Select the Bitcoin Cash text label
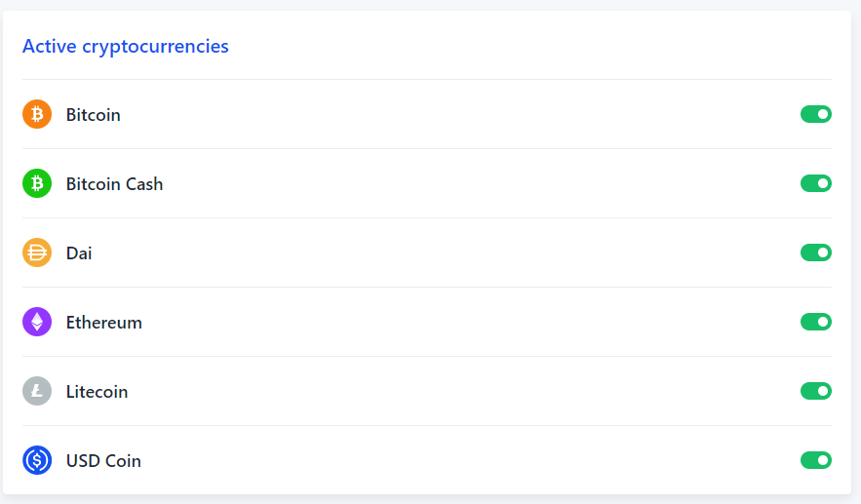This screenshot has width=861, height=504. pyautogui.click(x=114, y=184)
